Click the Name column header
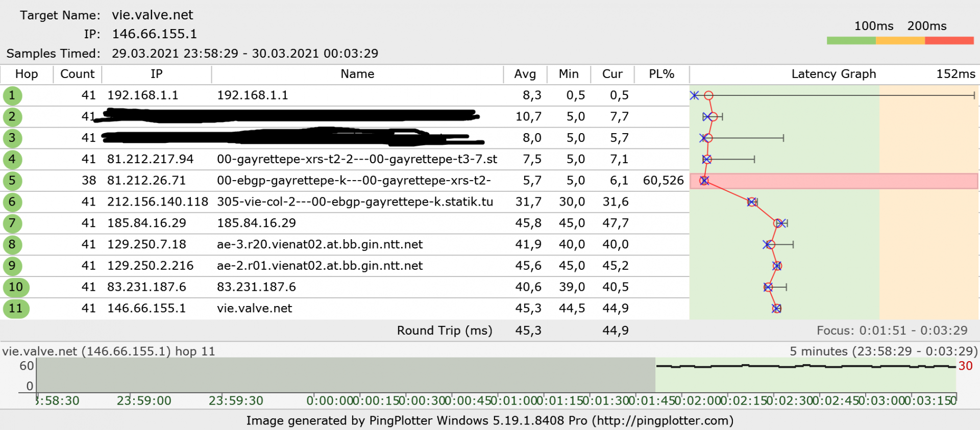Viewport: 980px width, 430px height. point(357,74)
